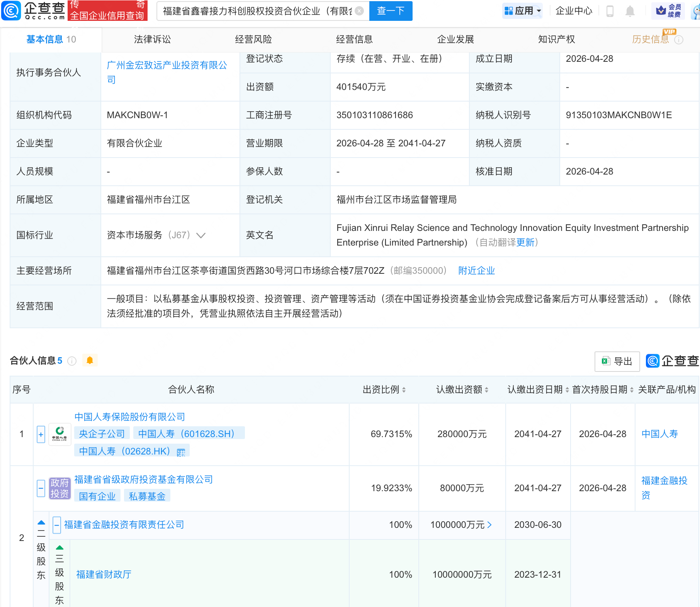Click the 查一下 search button
Image resolution: width=700 pixels, height=607 pixels.
[x=391, y=11]
